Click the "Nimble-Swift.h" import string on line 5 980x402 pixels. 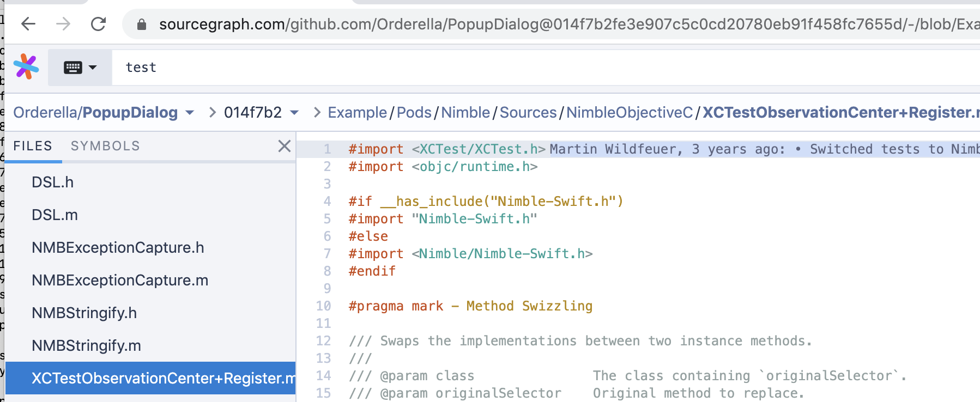pyautogui.click(x=475, y=218)
